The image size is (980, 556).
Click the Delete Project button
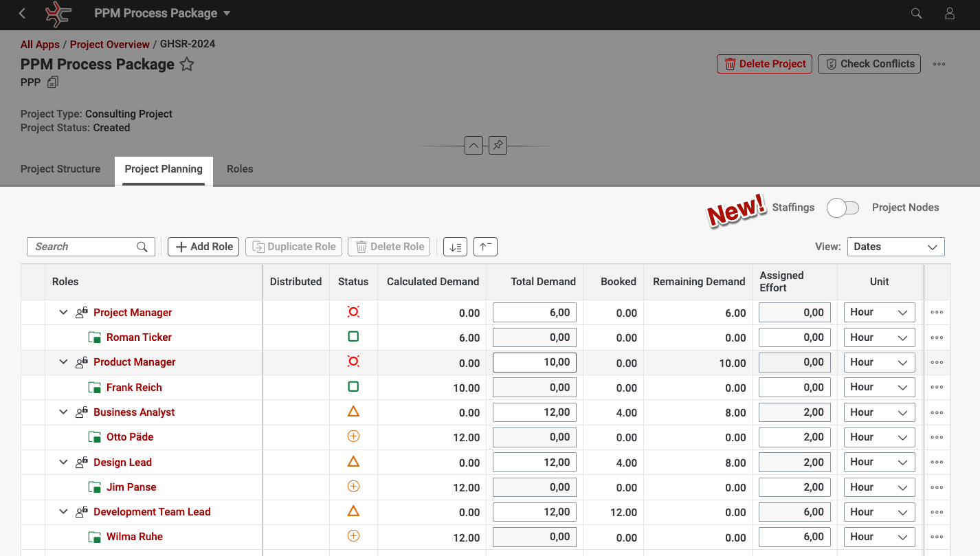764,64
